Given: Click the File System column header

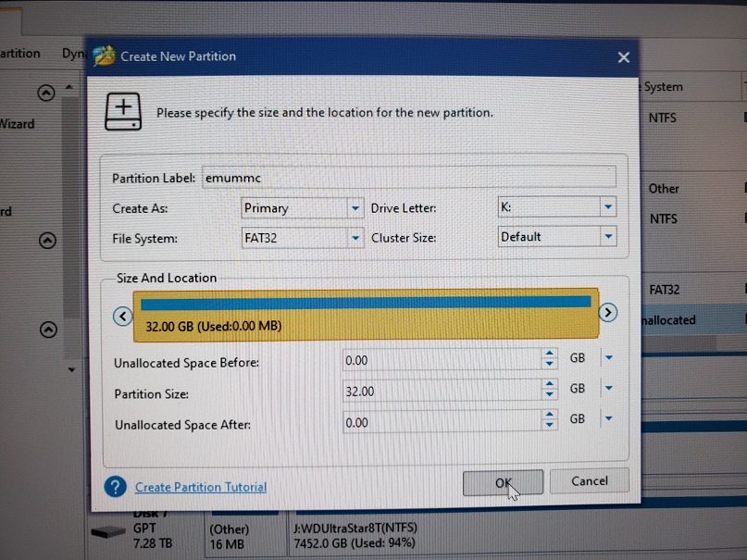Looking at the screenshot, I should coord(690,87).
